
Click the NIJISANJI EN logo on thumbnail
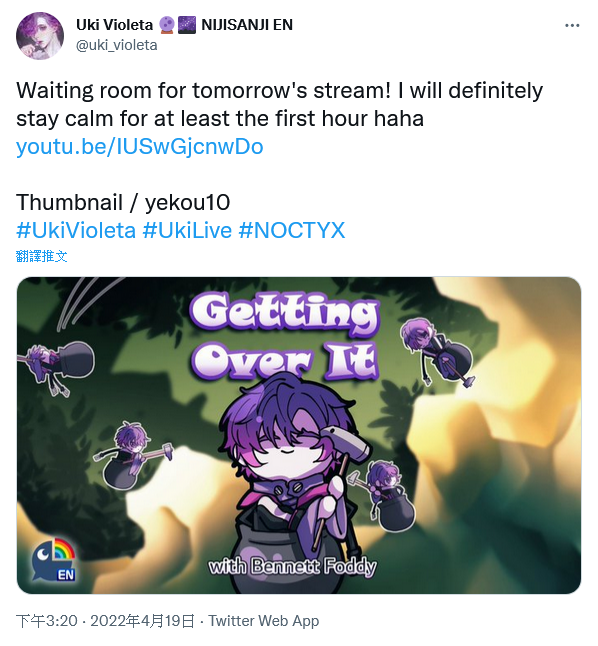click(x=54, y=559)
